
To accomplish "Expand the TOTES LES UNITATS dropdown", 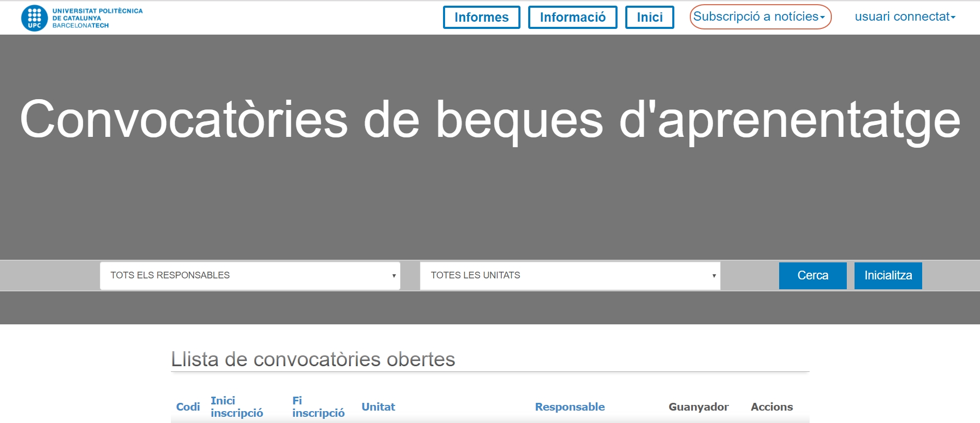I will point(570,275).
